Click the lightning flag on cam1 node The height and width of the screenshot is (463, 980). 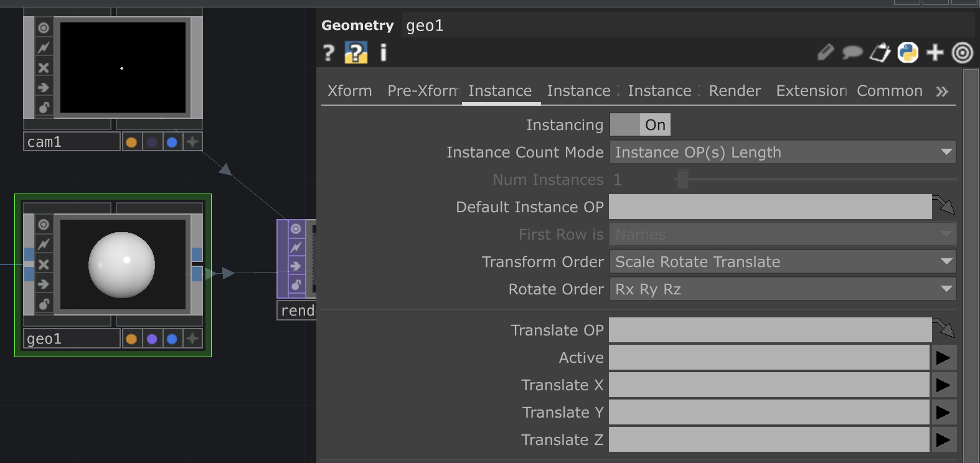[x=44, y=47]
